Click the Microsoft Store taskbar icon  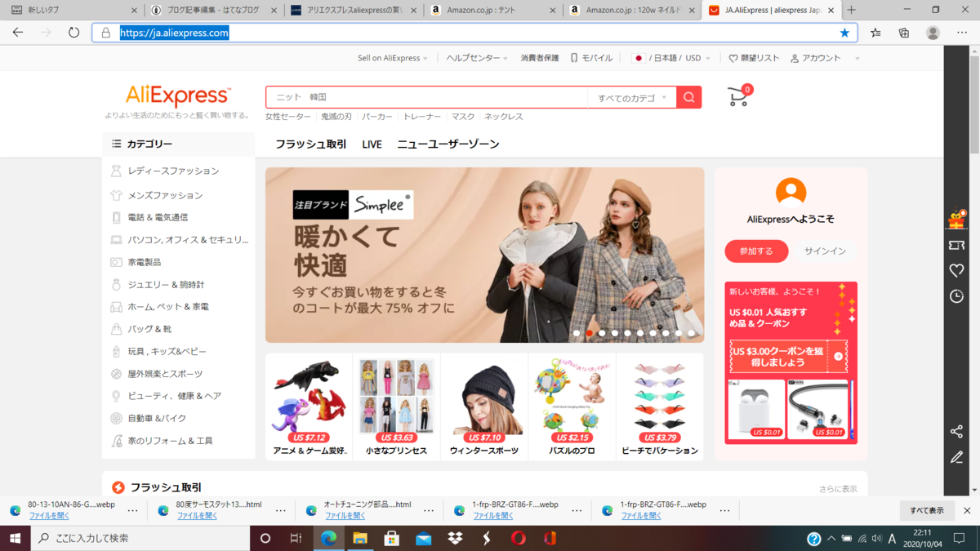point(391,538)
